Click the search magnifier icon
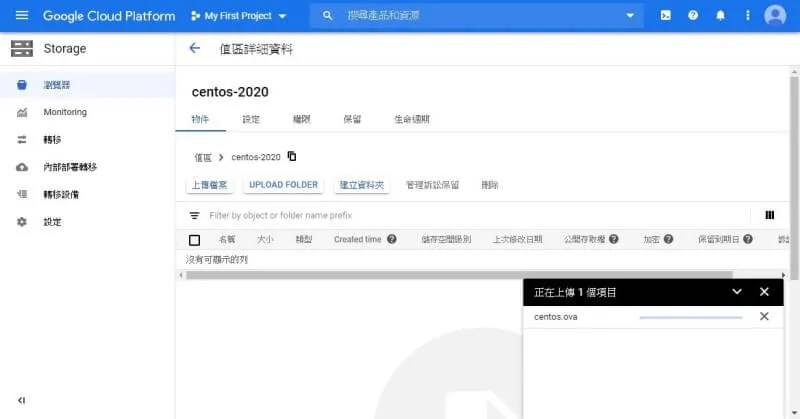The width and height of the screenshot is (800, 419). pos(327,16)
